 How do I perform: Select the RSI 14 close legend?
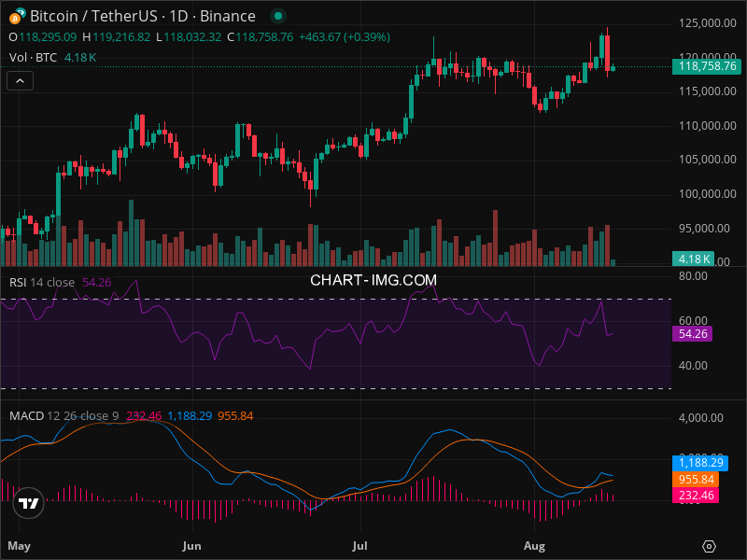(42, 283)
